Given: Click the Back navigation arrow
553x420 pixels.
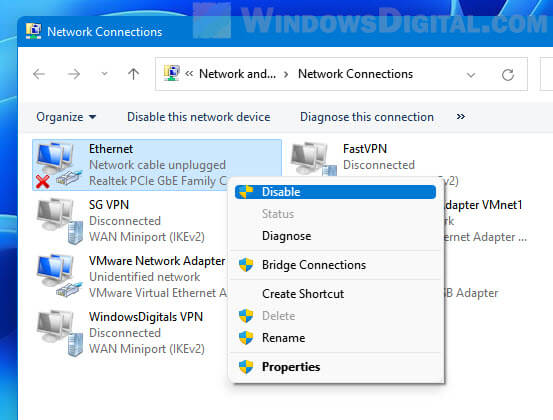Looking at the screenshot, I should [x=39, y=74].
